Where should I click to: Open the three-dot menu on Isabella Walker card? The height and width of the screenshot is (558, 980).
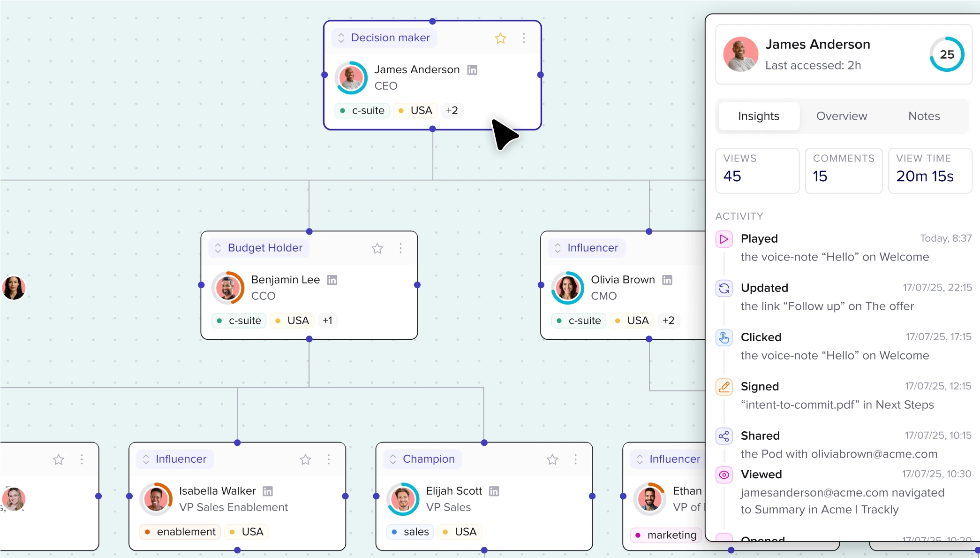[x=329, y=459]
